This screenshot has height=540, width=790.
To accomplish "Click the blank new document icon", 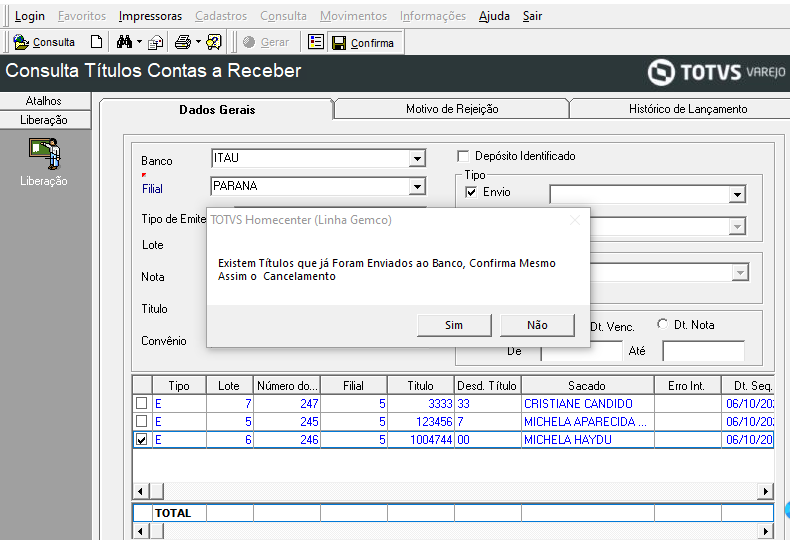I will [x=96, y=42].
